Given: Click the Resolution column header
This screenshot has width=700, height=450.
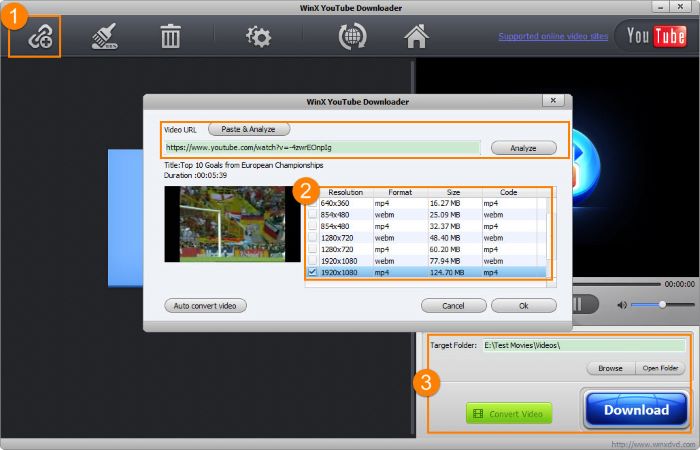Looking at the screenshot, I should [x=346, y=192].
